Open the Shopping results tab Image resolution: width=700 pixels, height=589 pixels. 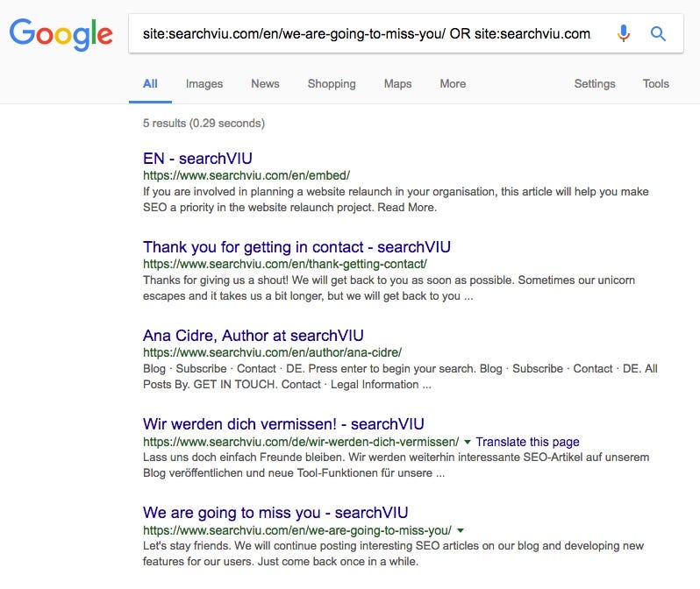point(332,84)
